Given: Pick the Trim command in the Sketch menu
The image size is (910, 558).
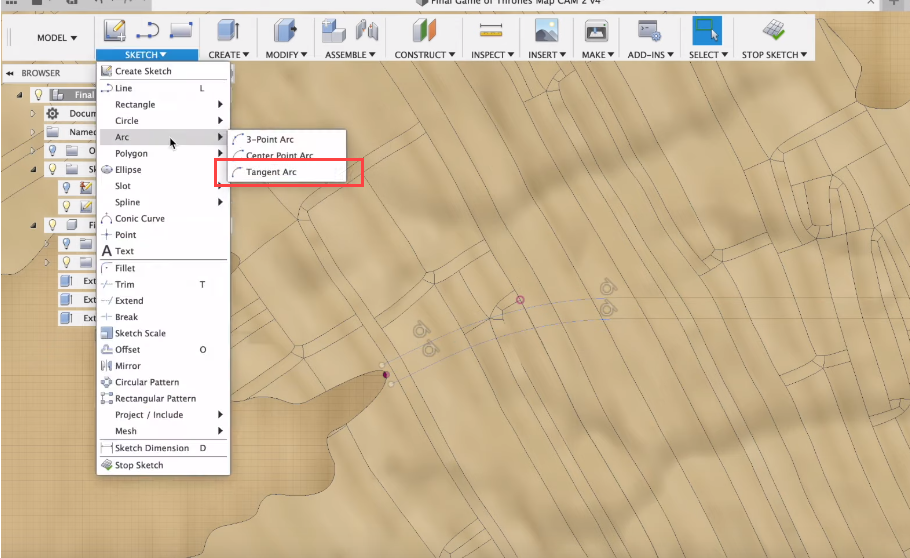Looking at the screenshot, I should [x=163, y=285].
